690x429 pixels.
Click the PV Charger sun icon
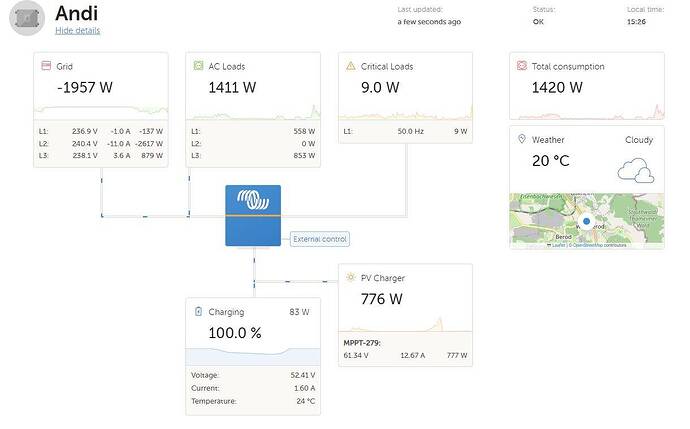[351, 277]
